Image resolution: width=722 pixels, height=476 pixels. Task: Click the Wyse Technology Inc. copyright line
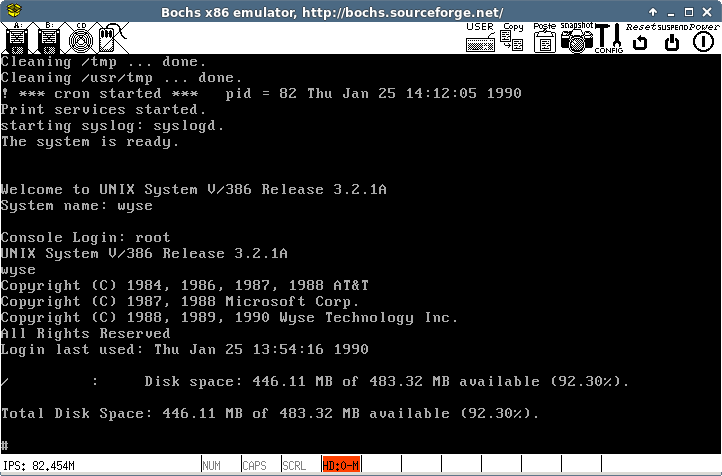point(229,318)
